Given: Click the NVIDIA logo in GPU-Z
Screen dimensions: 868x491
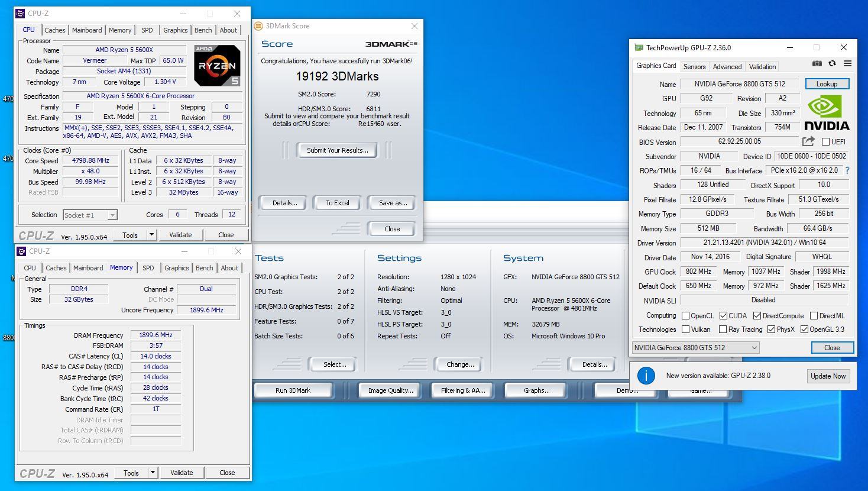Looking at the screenshot, I should coord(827,114).
